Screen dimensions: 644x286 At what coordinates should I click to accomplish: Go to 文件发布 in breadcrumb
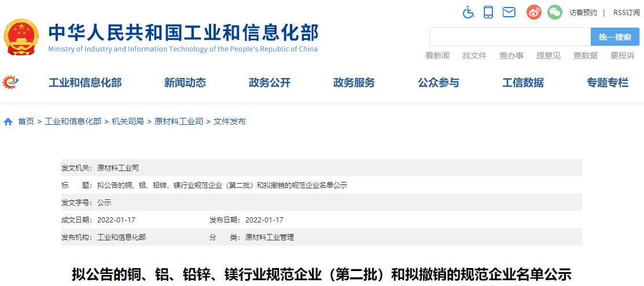pos(230,122)
